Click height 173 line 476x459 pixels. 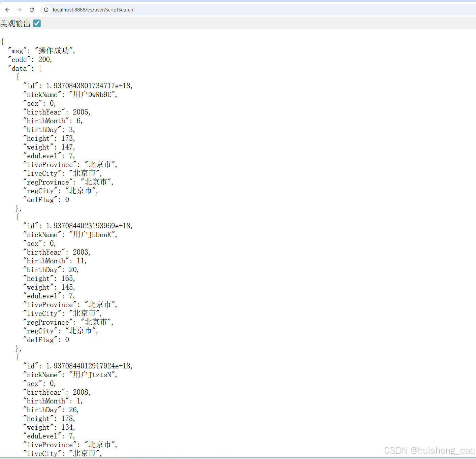point(49,138)
